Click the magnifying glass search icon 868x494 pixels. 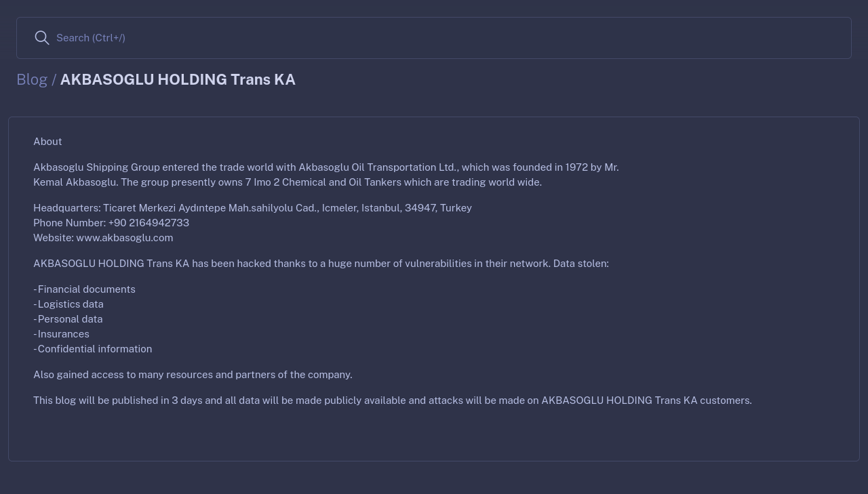(42, 38)
